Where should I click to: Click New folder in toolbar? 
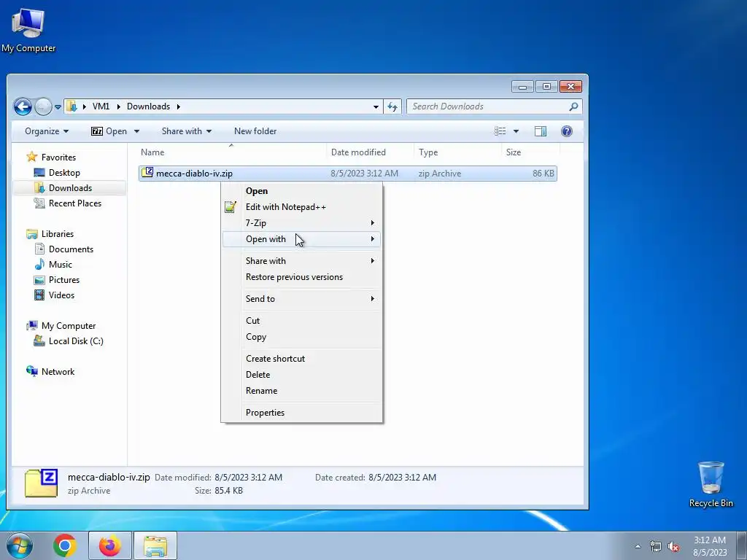(x=255, y=131)
